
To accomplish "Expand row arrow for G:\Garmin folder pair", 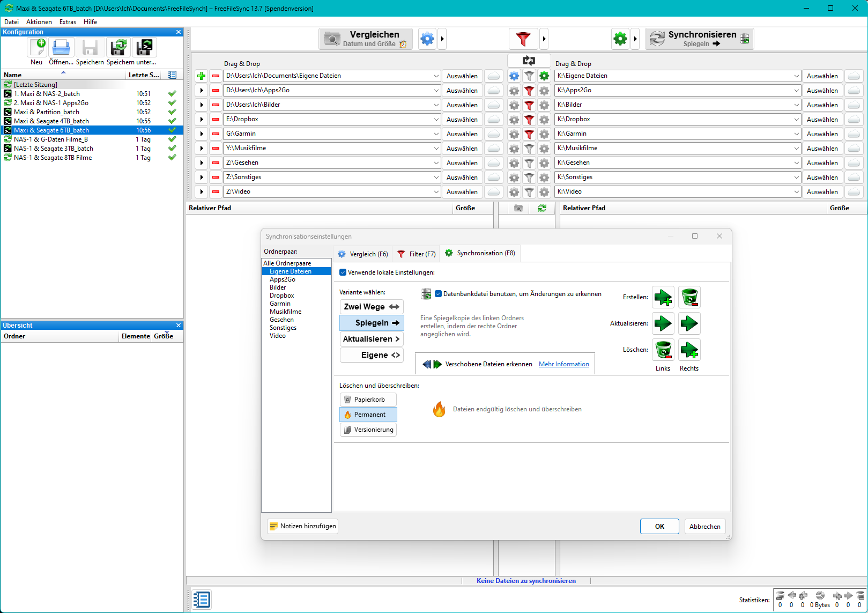I will click(202, 134).
